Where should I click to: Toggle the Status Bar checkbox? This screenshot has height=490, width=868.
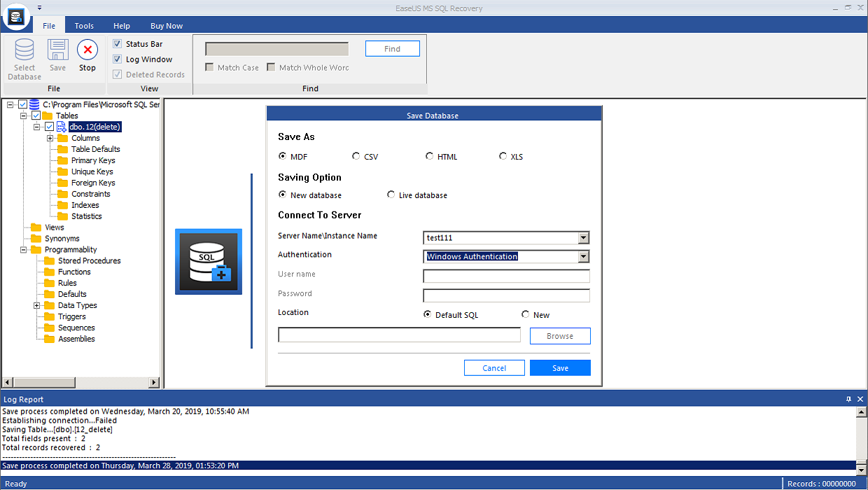tap(118, 44)
